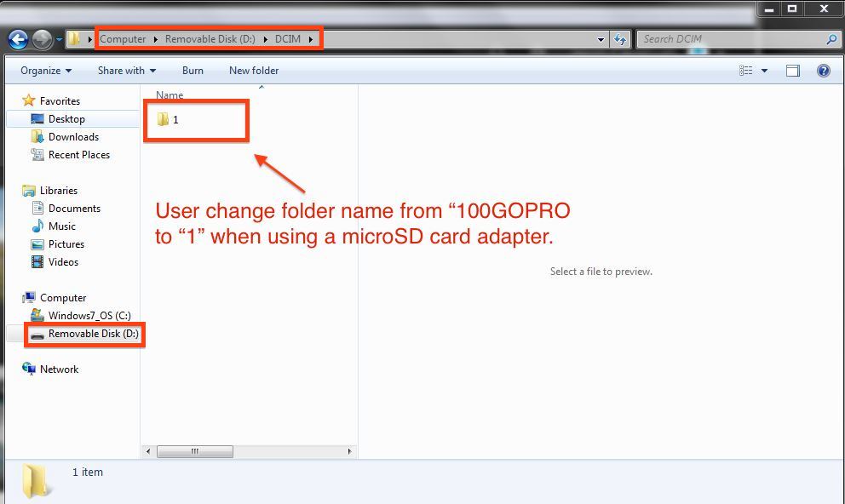Image resolution: width=845 pixels, height=504 pixels.
Task: Click the Libraries icon
Action: (x=29, y=191)
